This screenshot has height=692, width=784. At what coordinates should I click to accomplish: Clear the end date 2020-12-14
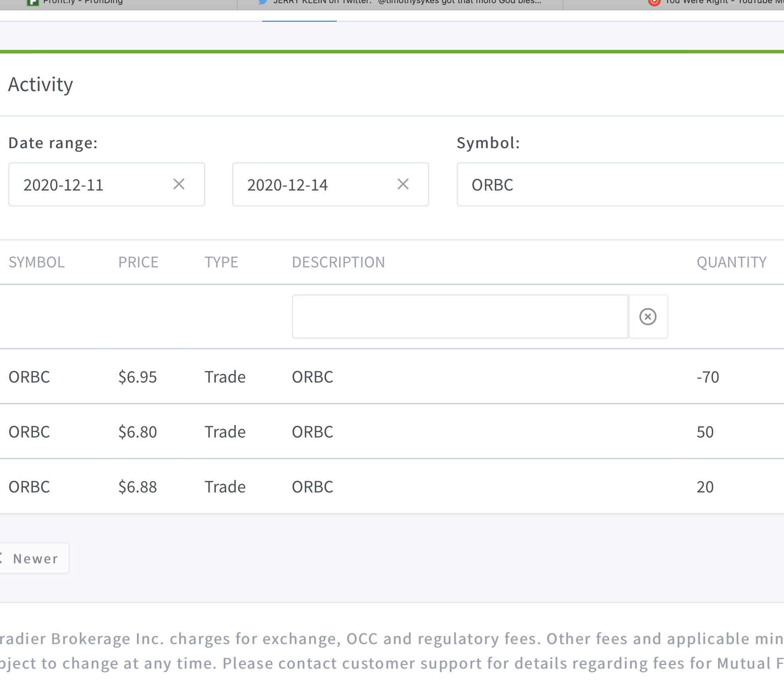(x=402, y=184)
